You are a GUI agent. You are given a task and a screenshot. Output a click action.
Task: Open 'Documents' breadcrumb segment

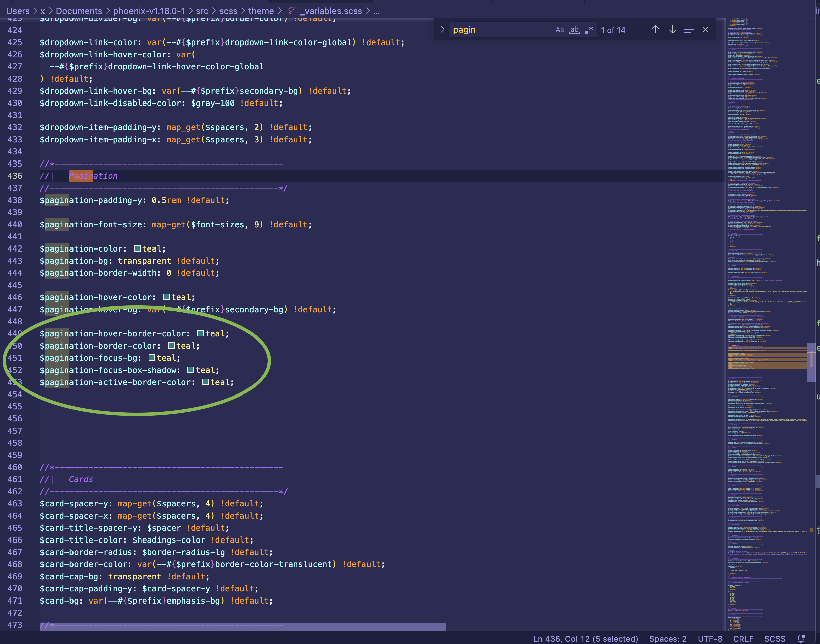[79, 11]
